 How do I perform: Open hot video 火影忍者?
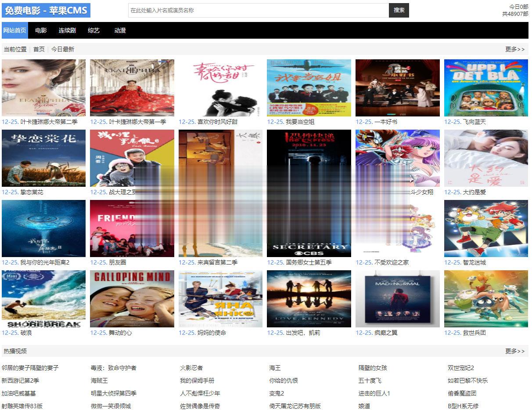191,368
